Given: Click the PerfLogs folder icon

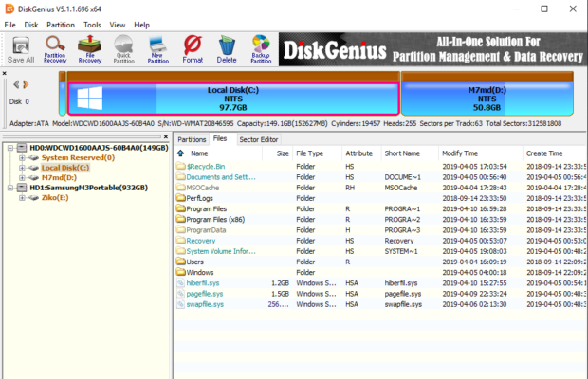Looking at the screenshot, I should point(181,198).
